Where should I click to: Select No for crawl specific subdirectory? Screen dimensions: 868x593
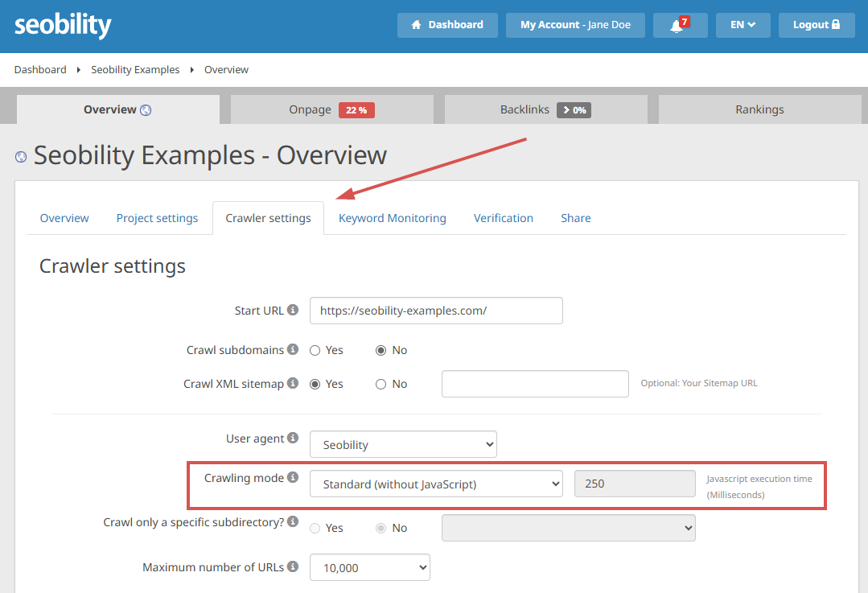[381, 528]
